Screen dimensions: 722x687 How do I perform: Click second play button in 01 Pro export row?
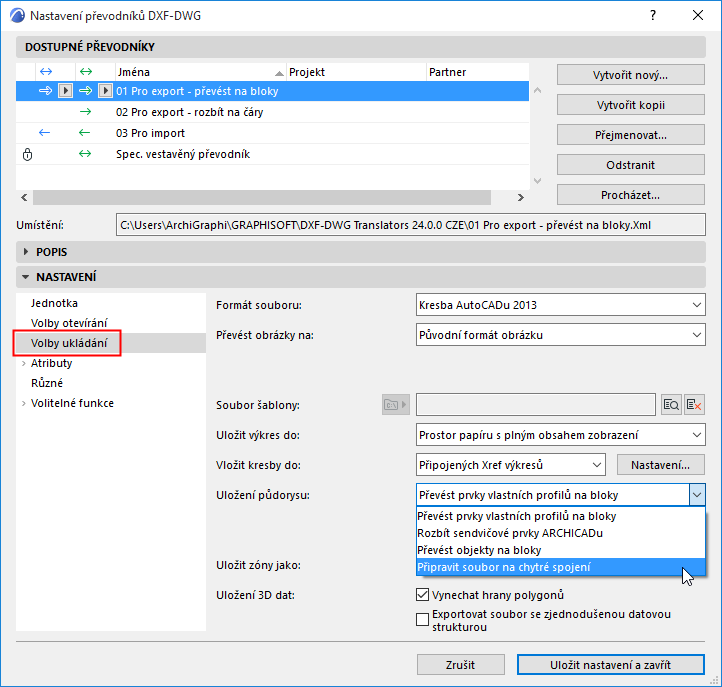click(x=105, y=91)
